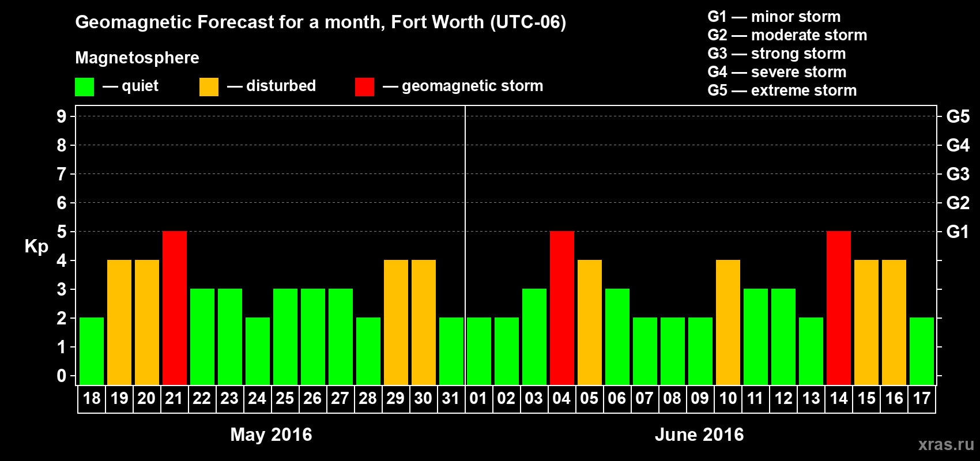Image resolution: width=980 pixels, height=461 pixels.
Task: Click the date cell labeled 31
Action: [451, 399]
